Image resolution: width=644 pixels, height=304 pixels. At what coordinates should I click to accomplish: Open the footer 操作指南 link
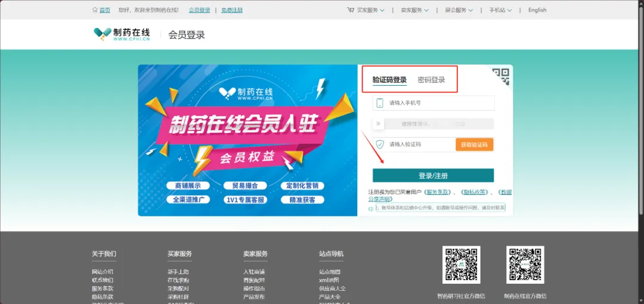[x=254, y=289]
